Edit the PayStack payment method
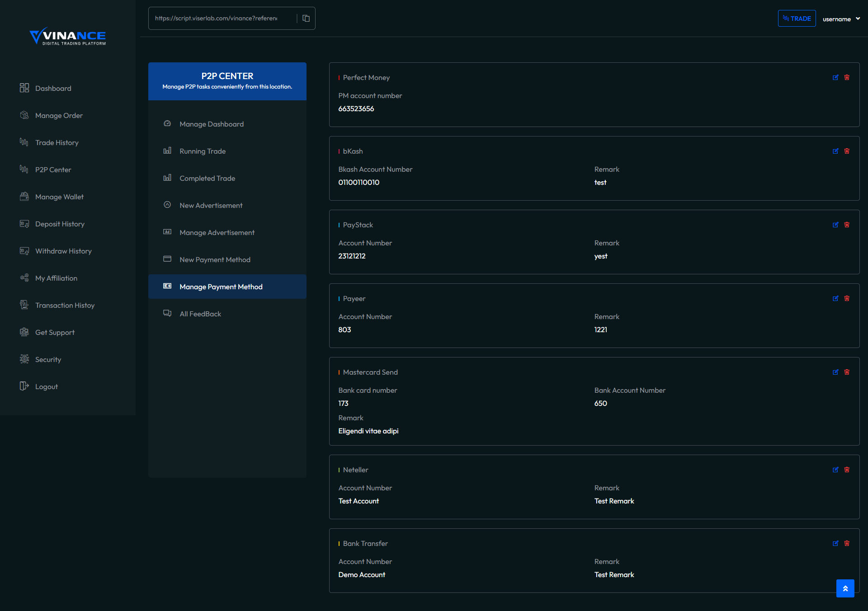The height and width of the screenshot is (611, 868). (835, 225)
